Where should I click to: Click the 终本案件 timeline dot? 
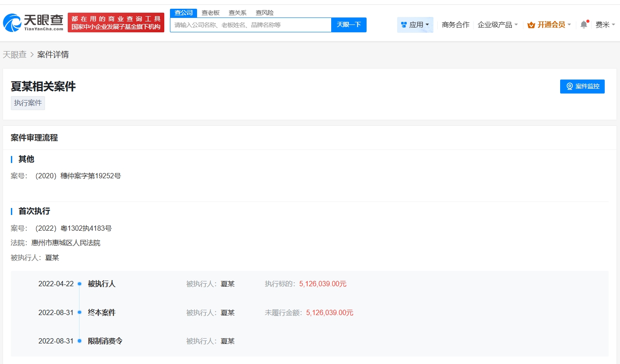pos(80,312)
